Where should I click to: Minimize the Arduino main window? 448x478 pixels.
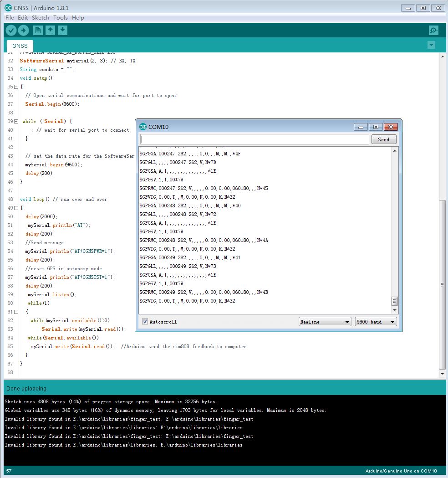[x=408, y=8]
